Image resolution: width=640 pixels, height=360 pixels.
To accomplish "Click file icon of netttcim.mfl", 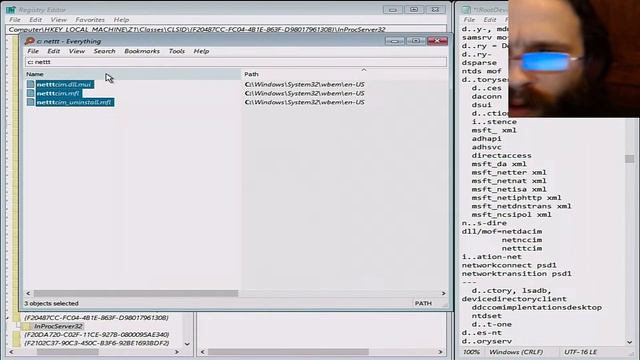I will click(x=31, y=93).
